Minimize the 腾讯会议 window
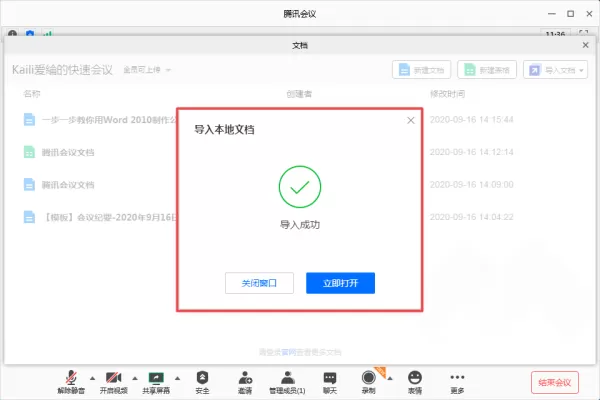This screenshot has height=400, width=600. pos(551,14)
